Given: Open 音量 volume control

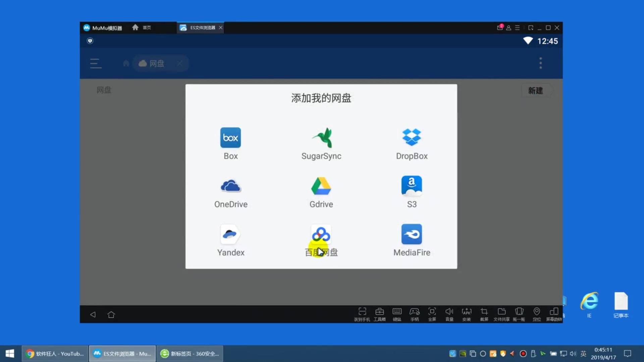Looking at the screenshot, I should pyautogui.click(x=449, y=314).
